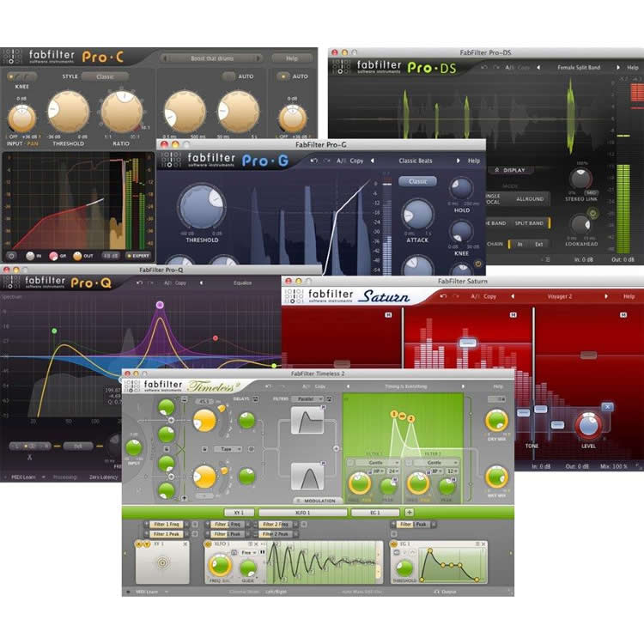Open Female Split Band preset menu
Screen dimensions: 644x644
click(x=579, y=67)
